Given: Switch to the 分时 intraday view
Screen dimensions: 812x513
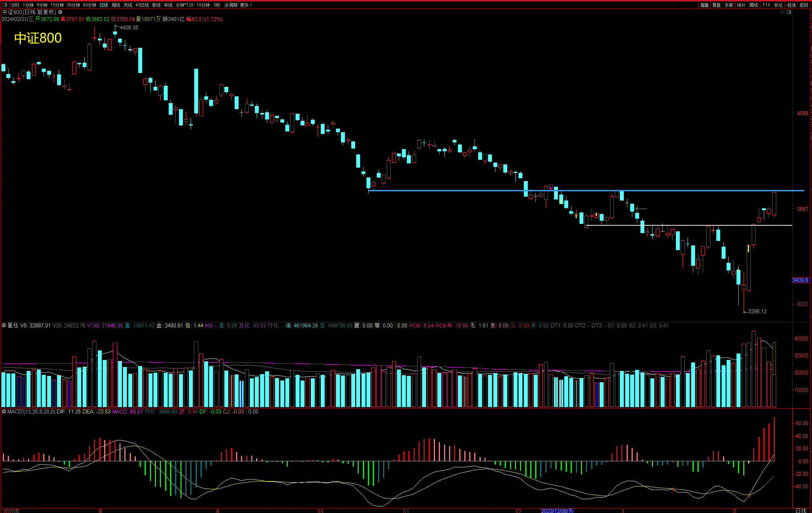Looking at the screenshot, I should point(15,5).
